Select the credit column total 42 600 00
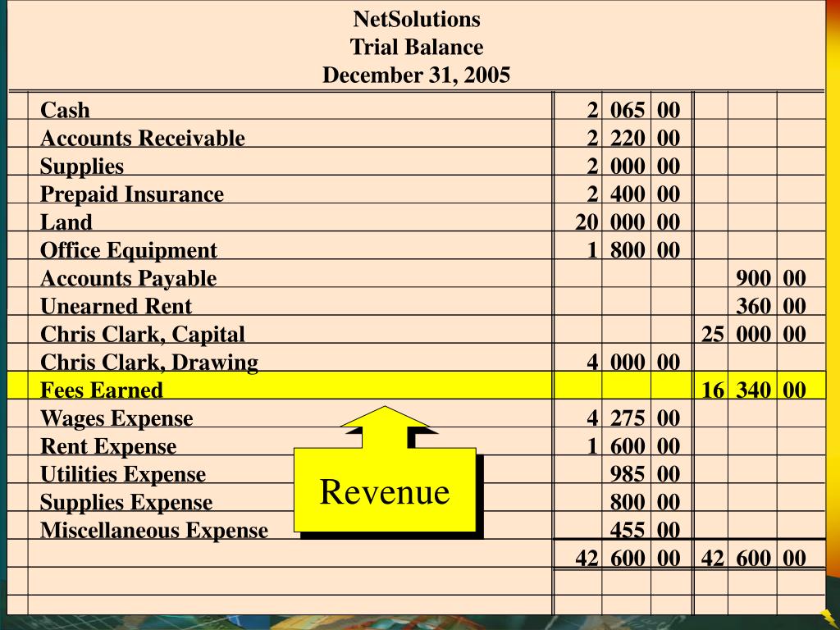This screenshot has width=840, height=630. tap(754, 559)
